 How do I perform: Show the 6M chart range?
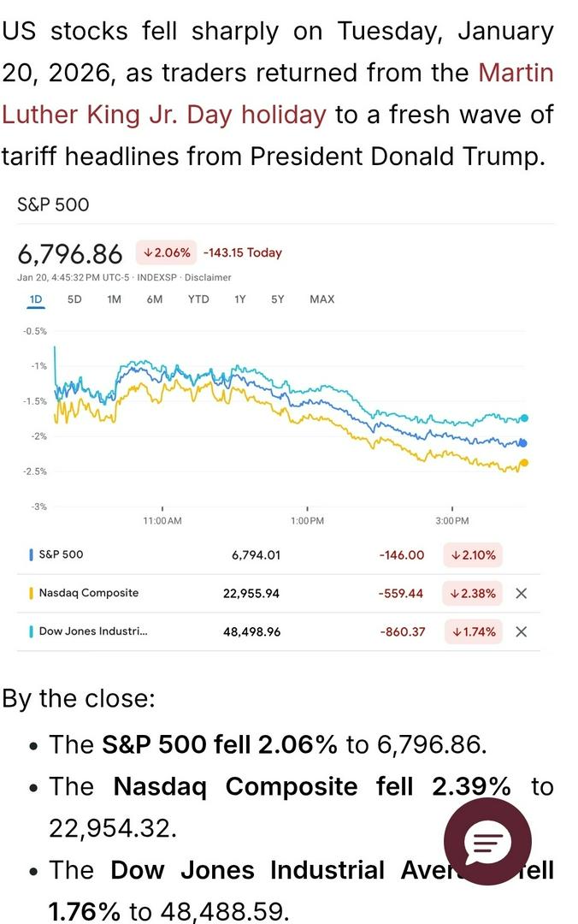point(154,299)
